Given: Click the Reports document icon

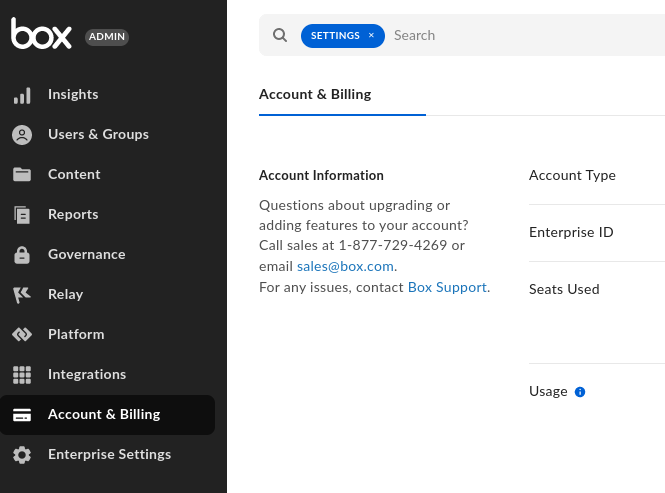Looking at the screenshot, I should click(22, 215).
